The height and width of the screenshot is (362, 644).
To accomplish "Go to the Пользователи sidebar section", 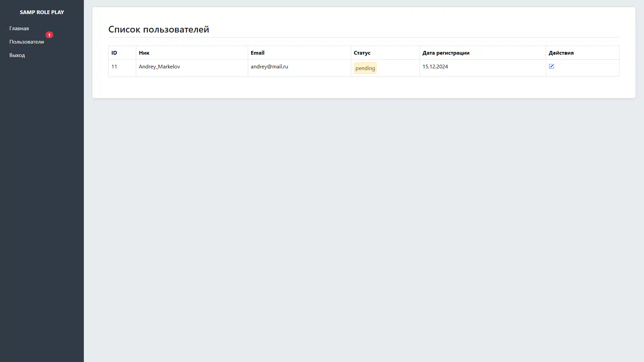I will point(26,42).
